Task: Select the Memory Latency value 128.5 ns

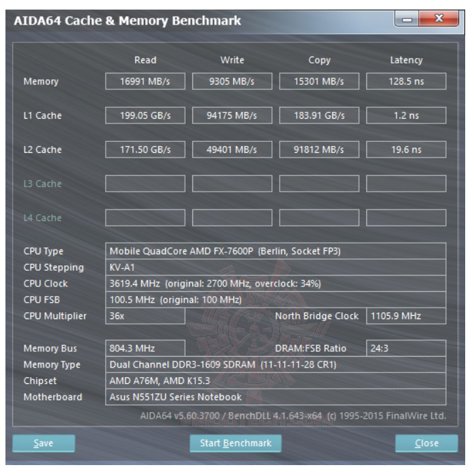Action: (x=406, y=81)
